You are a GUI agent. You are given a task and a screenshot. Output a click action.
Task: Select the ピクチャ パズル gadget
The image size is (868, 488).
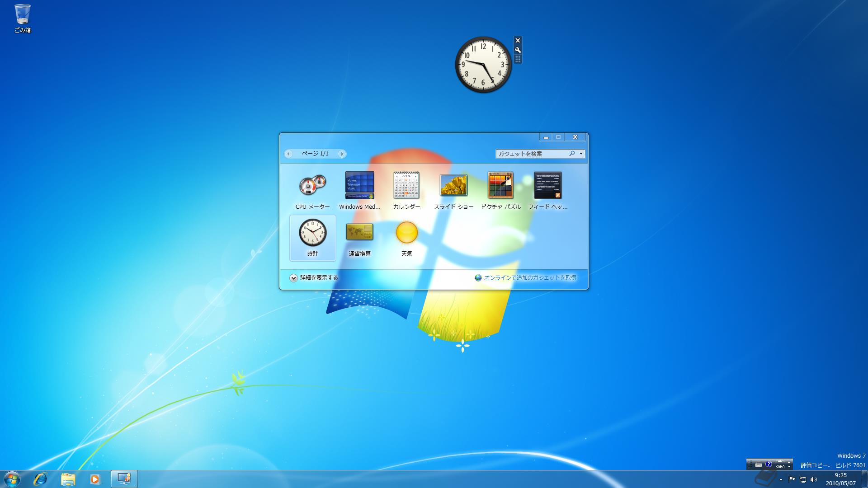coord(500,190)
